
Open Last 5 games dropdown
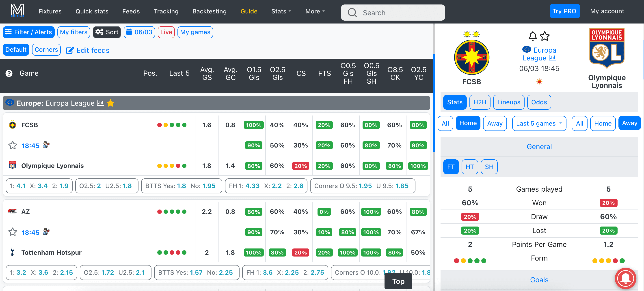click(x=539, y=123)
